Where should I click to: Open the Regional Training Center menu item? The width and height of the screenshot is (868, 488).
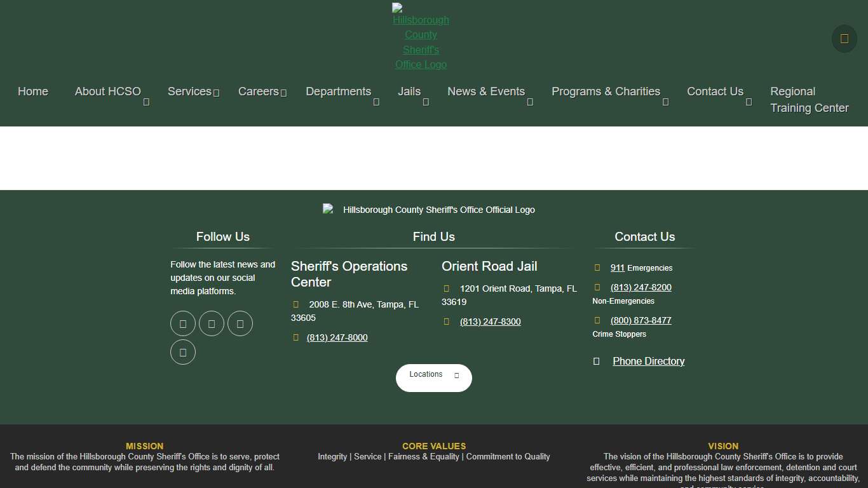tap(809, 100)
